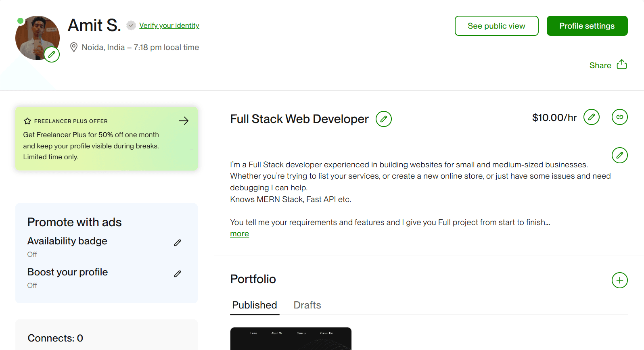Open the Drafts portfolio tab
The height and width of the screenshot is (350, 644).
(307, 305)
